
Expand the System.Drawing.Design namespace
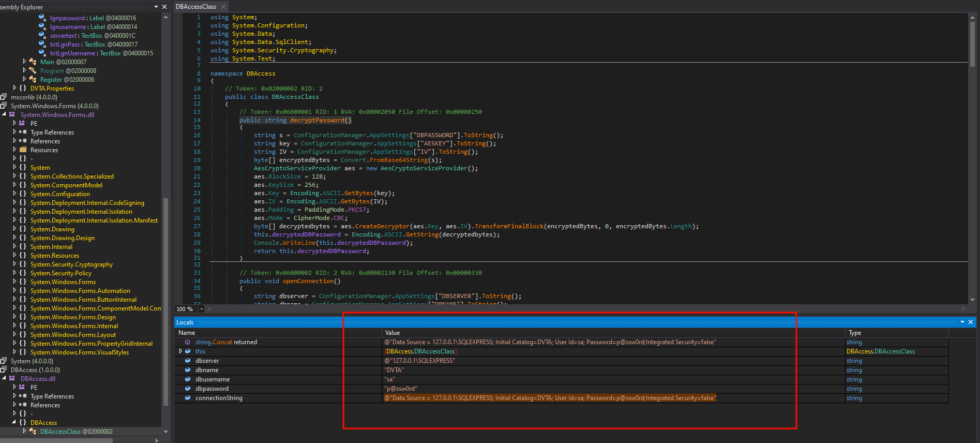14,238
